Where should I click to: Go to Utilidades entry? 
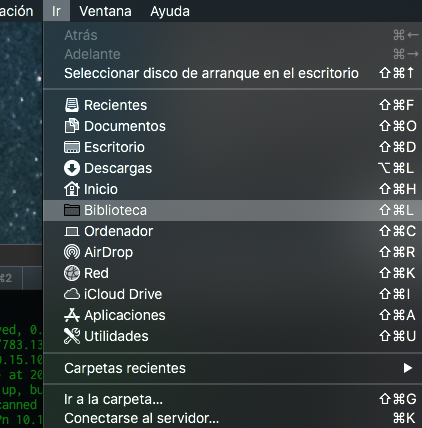click(232, 336)
